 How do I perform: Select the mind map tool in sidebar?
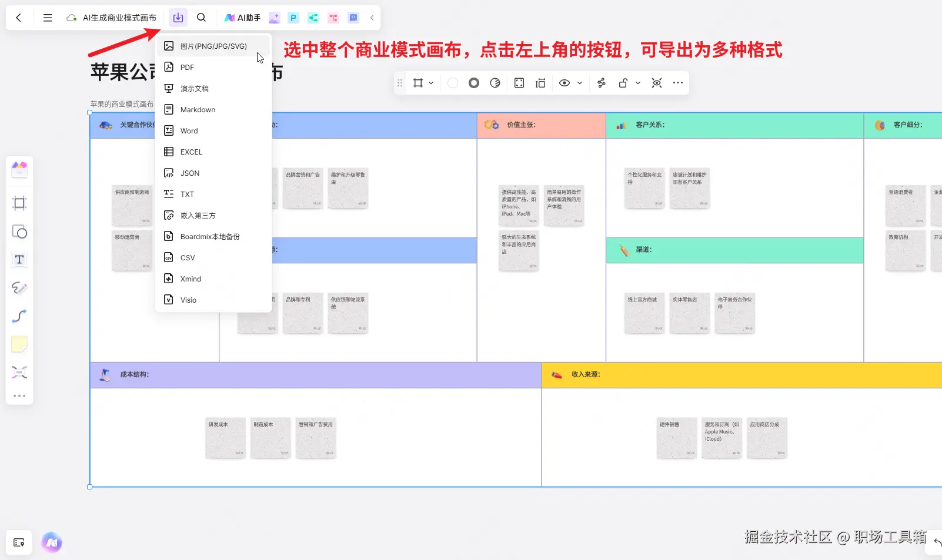[19, 373]
